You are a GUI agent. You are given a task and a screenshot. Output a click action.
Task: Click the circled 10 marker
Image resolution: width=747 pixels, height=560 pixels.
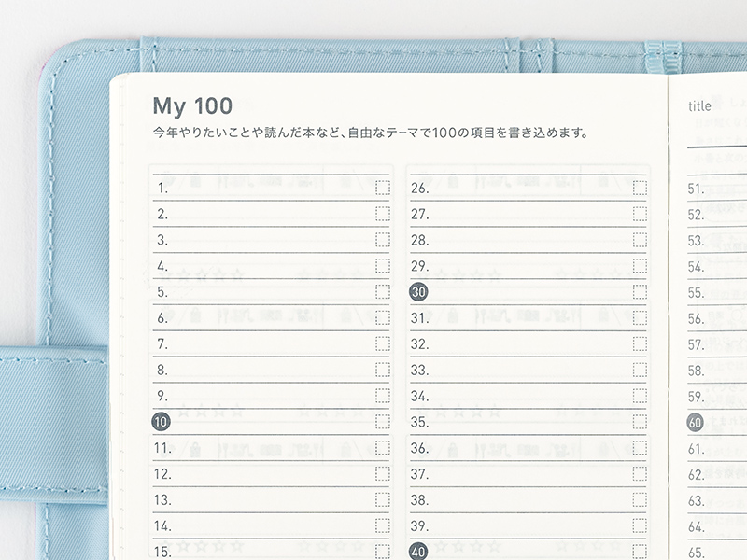161,422
